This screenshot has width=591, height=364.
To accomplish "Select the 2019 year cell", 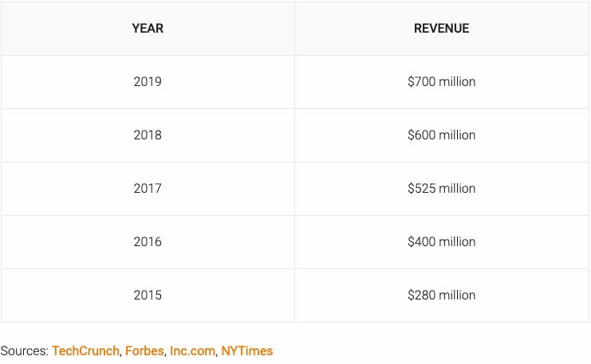I will coord(148,82).
